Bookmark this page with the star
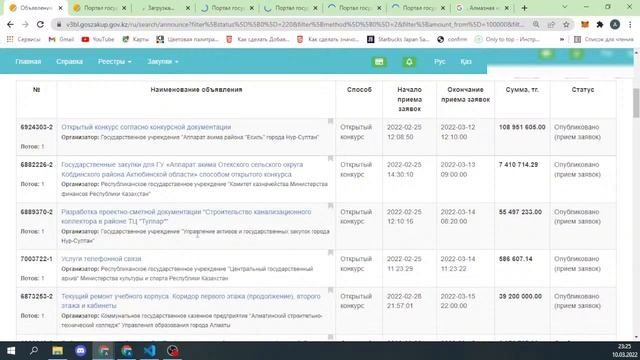This screenshot has height=360, width=640. [x=566, y=24]
